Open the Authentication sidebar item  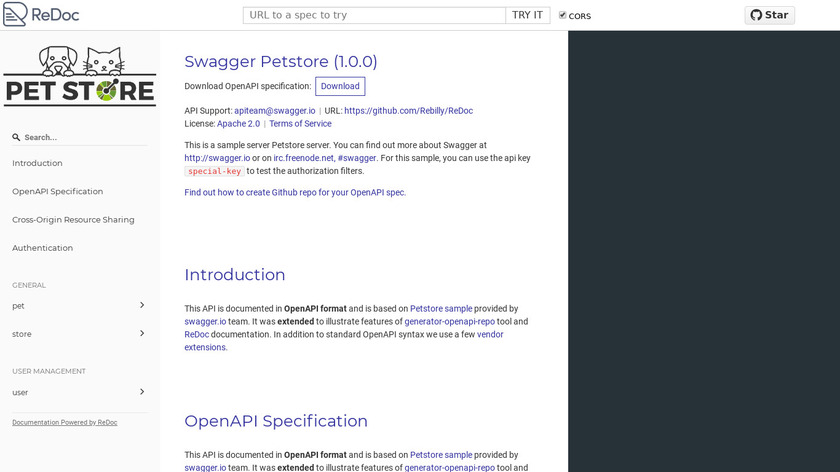pos(42,247)
